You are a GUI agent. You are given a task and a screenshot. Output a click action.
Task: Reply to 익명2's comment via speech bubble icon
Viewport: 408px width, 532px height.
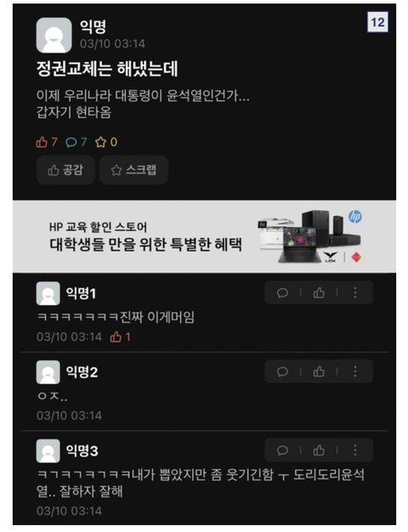(x=282, y=371)
